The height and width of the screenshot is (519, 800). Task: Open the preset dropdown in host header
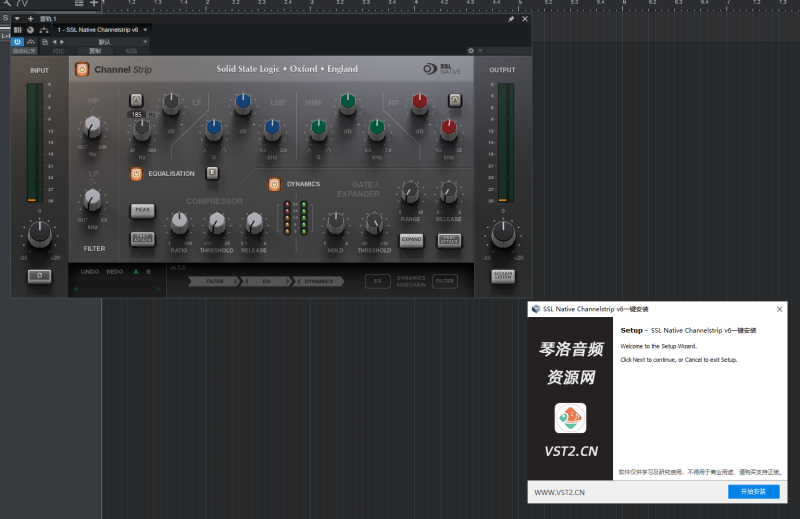(108, 42)
